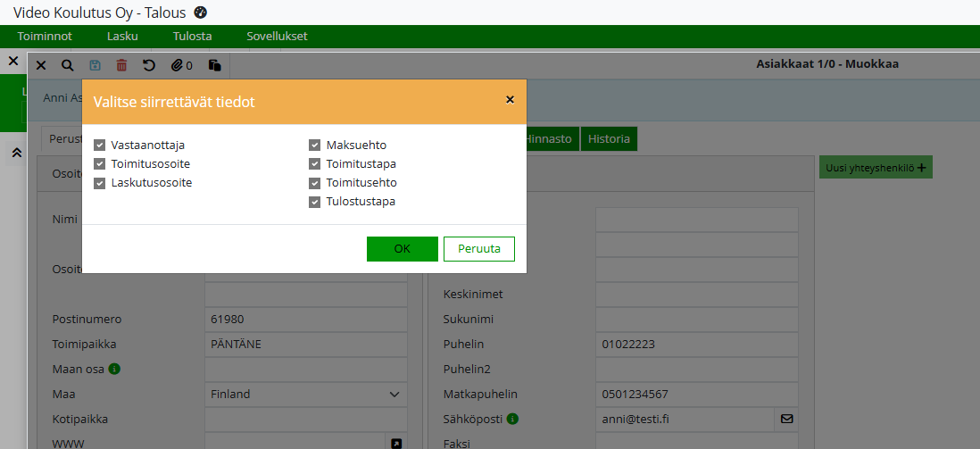Click the copy/paste clipboard icon
Screen dimensions: 980x449
(x=214, y=65)
